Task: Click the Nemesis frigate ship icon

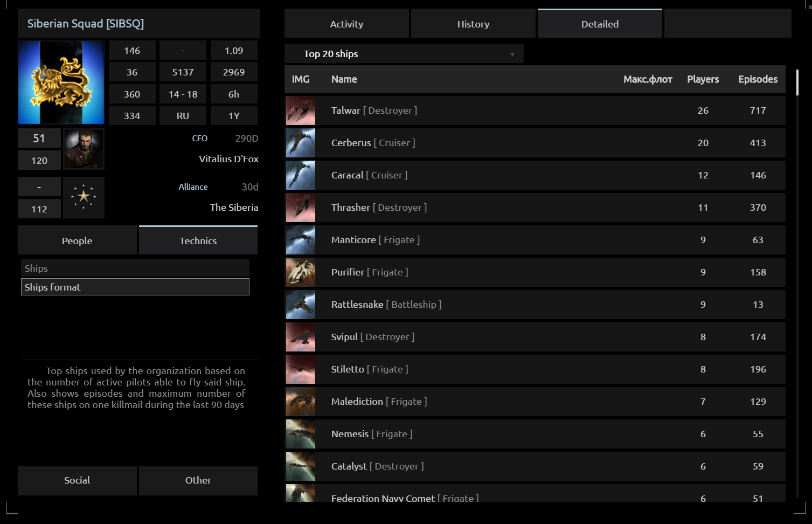Action: [x=301, y=434]
